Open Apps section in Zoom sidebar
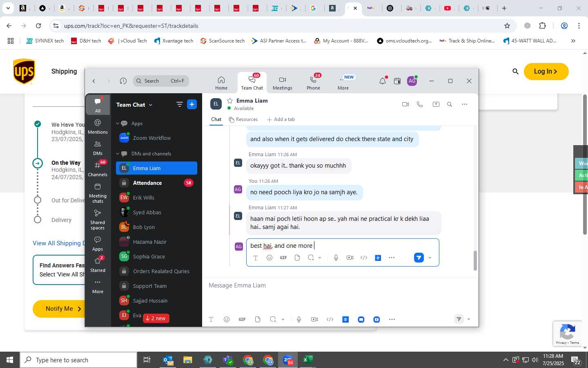The width and height of the screenshot is (588, 368). point(98,243)
